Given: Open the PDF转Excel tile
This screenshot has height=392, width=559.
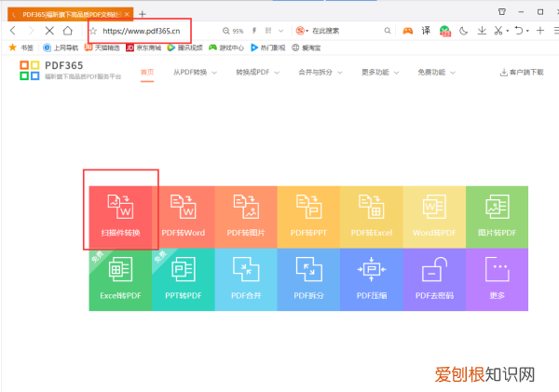Looking at the screenshot, I should [372, 217].
